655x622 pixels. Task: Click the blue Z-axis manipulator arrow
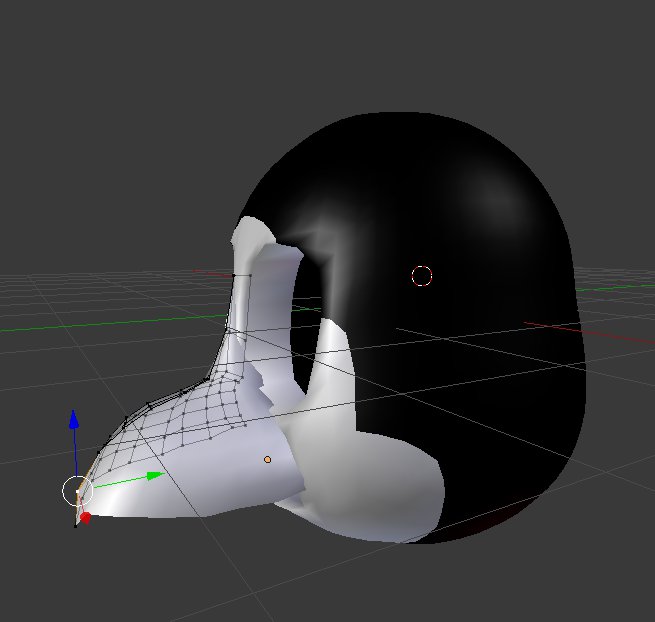(74, 419)
